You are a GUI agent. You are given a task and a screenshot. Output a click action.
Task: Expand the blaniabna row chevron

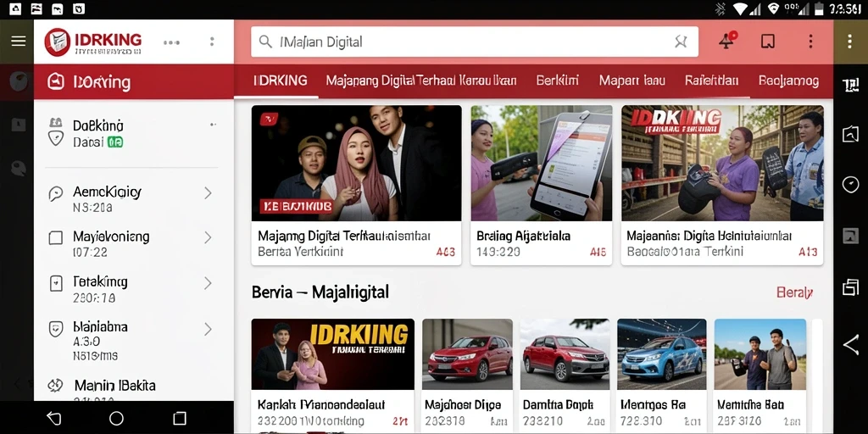tap(208, 330)
